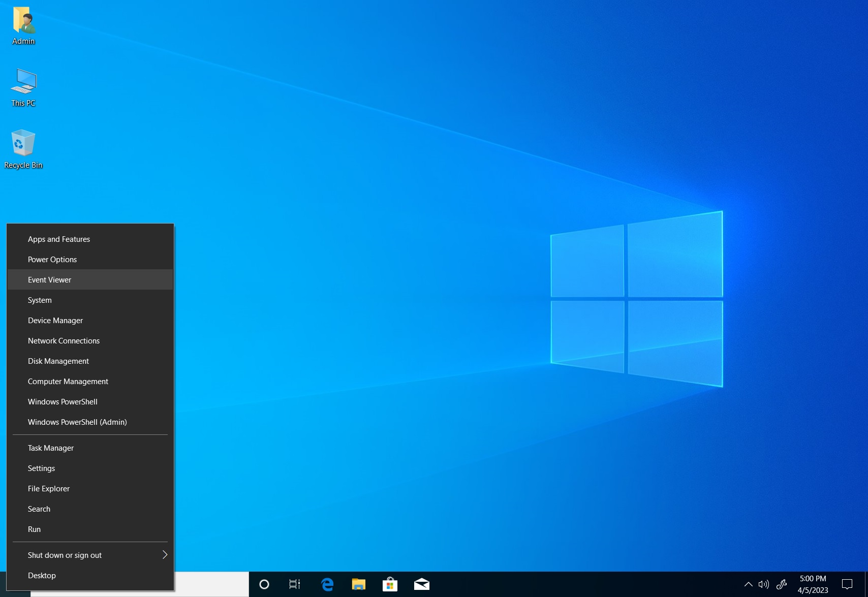Open the Admin folder desktop icon
868x597 pixels.
(23, 26)
